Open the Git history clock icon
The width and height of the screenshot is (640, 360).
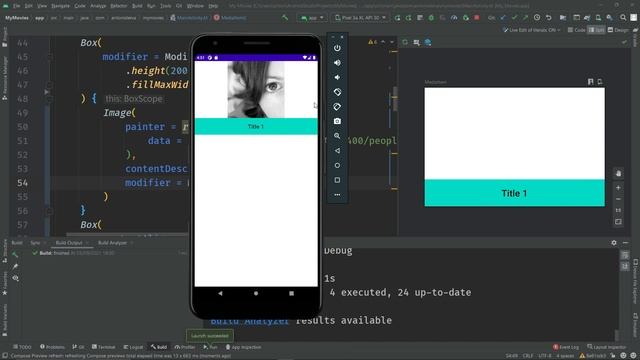(x=537, y=18)
